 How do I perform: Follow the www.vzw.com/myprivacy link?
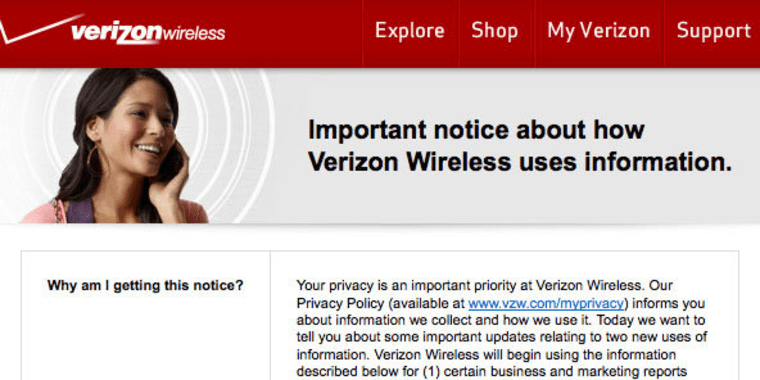545,304
